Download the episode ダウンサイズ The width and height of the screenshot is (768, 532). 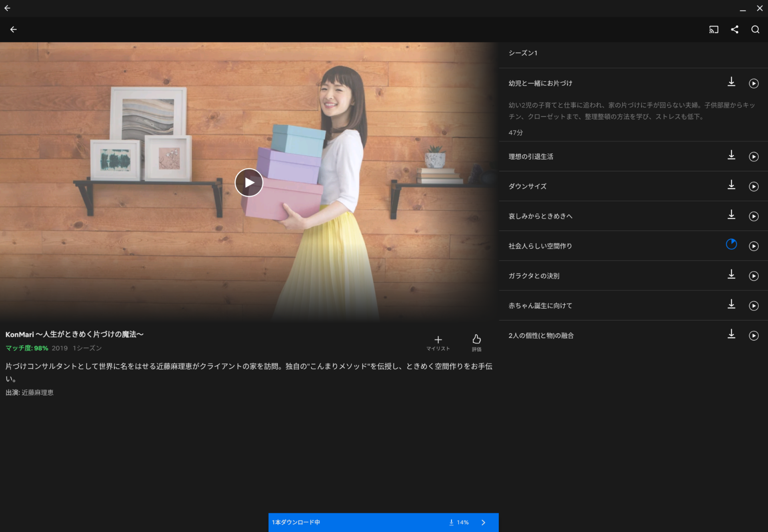[732, 185]
